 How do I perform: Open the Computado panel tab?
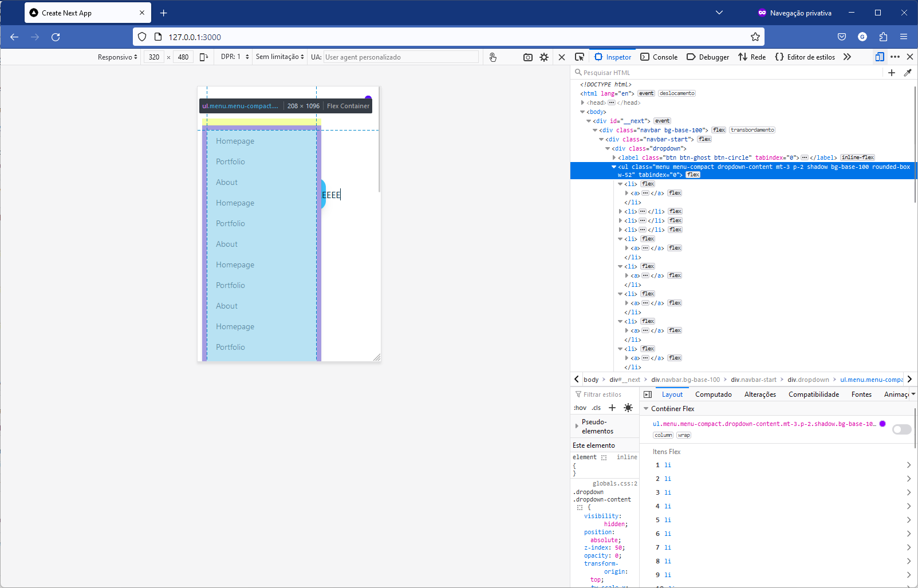point(713,394)
